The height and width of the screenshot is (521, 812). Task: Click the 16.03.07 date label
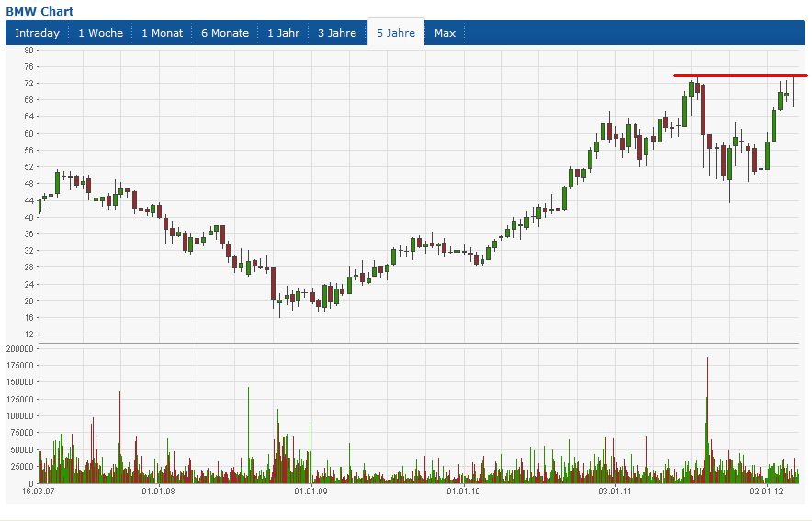pyautogui.click(x=39, y=491)
